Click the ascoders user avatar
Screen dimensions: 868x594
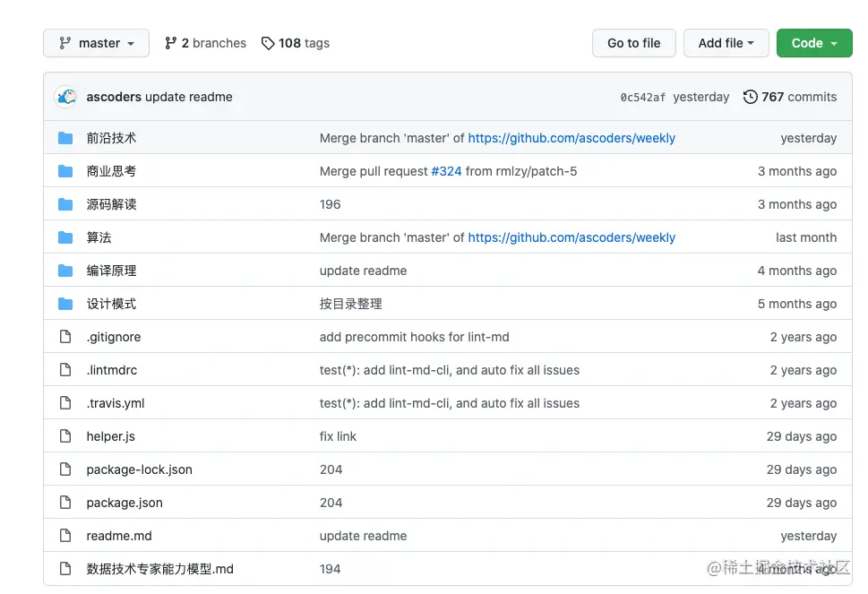(x=65, y=97)
